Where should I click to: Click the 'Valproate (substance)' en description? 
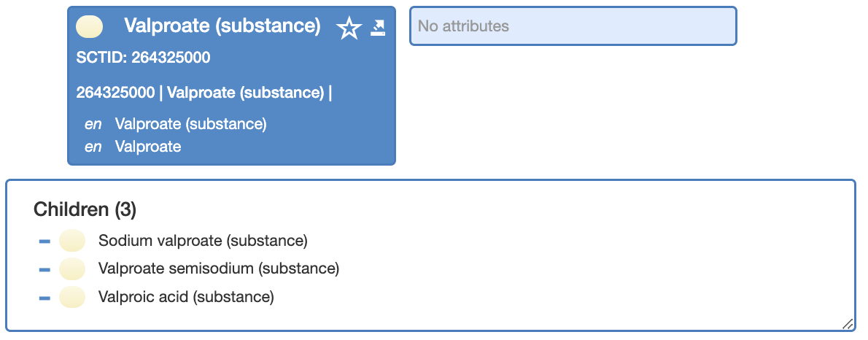click(x=191, y=124)
